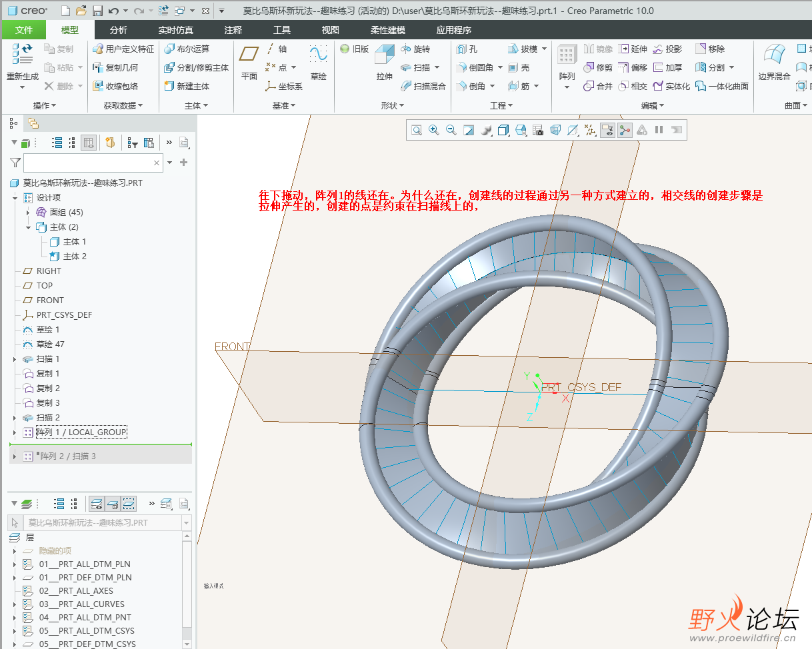Create a datum Axis (轴)
The width and height of the screenshot is (812, 649).
tap(276, 49)
